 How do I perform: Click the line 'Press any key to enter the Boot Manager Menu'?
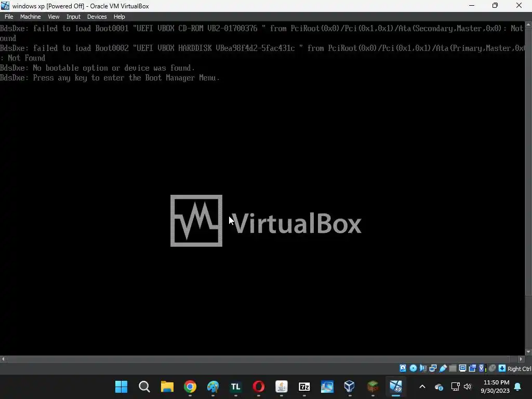pyautogui.click(x=110, y=78)
